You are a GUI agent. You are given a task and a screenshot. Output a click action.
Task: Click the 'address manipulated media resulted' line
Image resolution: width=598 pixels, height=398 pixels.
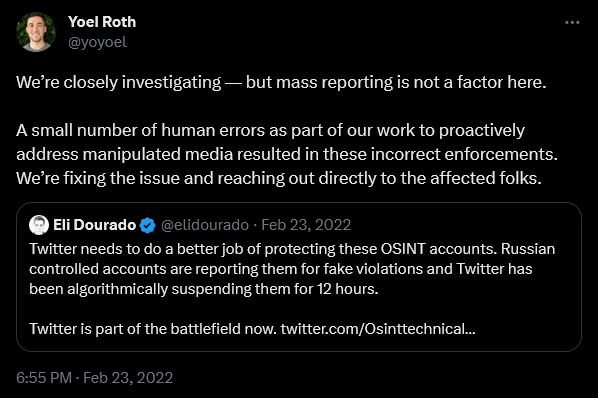point(287,154)
